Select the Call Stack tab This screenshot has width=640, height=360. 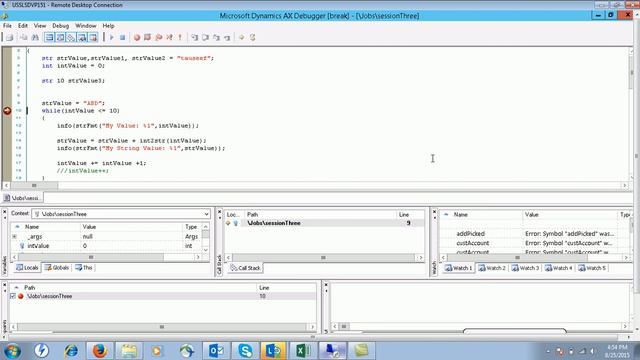click(x=245, y=268)
